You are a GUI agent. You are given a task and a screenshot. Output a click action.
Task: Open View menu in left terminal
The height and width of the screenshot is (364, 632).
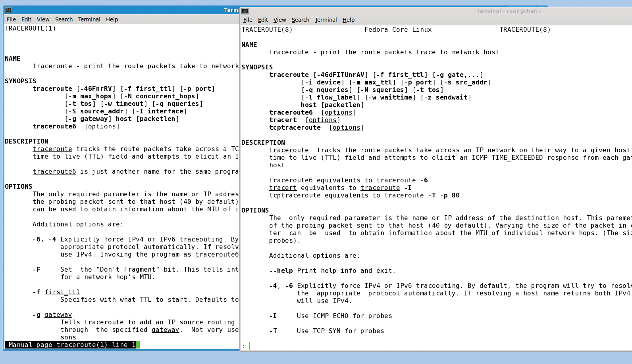(43, 19)
